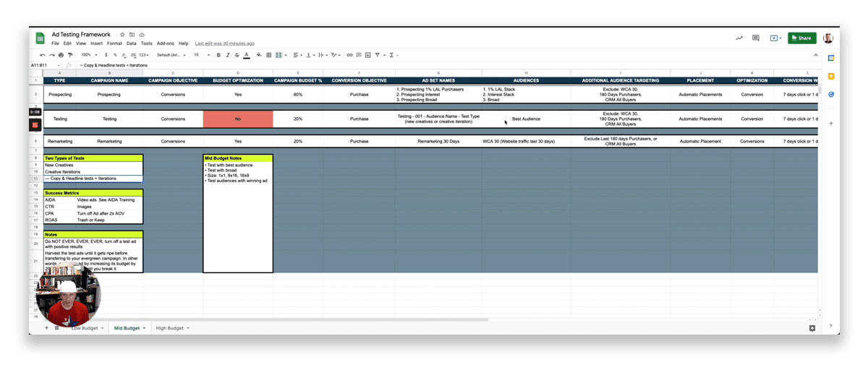Open the fill color bucket tool
Viewport: 868px width, 386px height.
tap(258, 55)
